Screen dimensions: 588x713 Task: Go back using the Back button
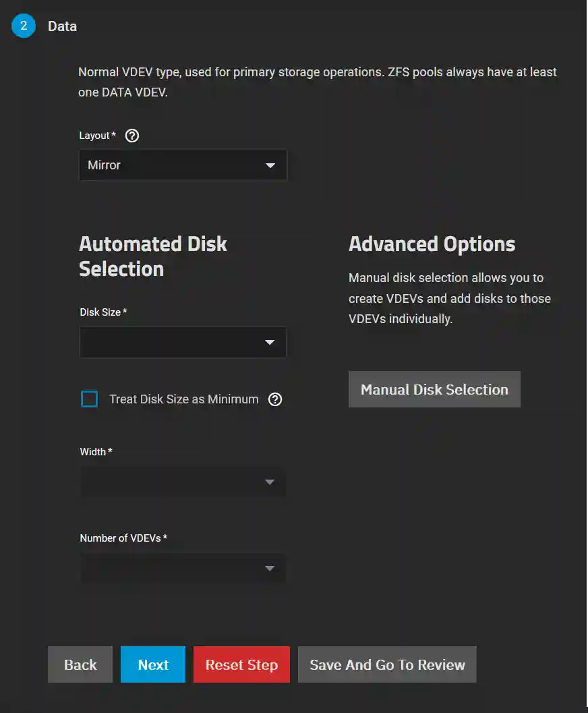[80, 664]
